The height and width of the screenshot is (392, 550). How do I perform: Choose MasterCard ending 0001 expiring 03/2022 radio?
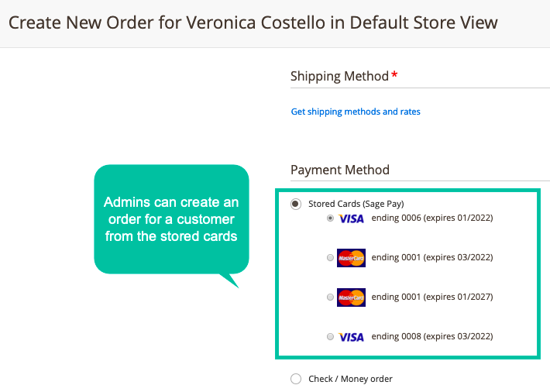tap(330, 258)
